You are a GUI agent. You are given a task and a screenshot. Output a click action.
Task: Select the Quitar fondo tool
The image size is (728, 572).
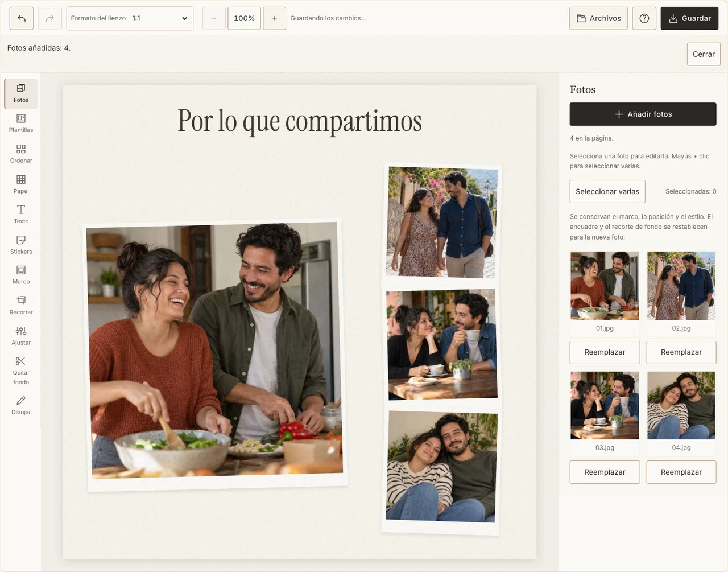click(x=21, y=371)
